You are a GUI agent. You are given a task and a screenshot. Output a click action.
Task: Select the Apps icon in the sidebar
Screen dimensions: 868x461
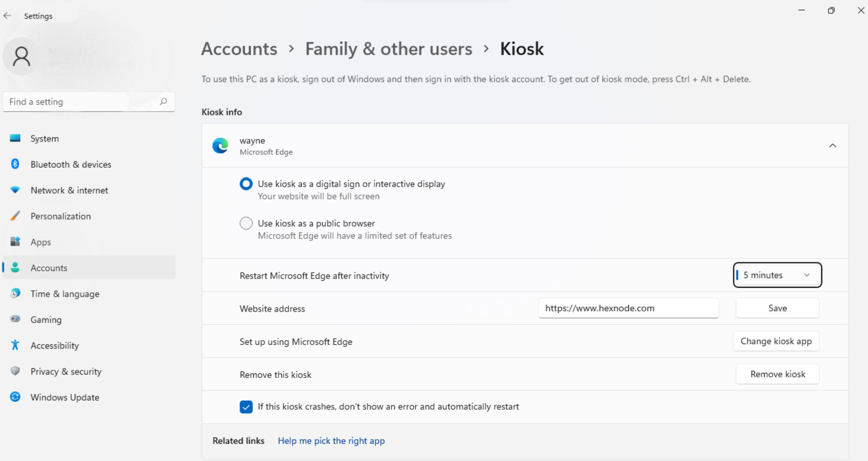(x=15, y=242)
